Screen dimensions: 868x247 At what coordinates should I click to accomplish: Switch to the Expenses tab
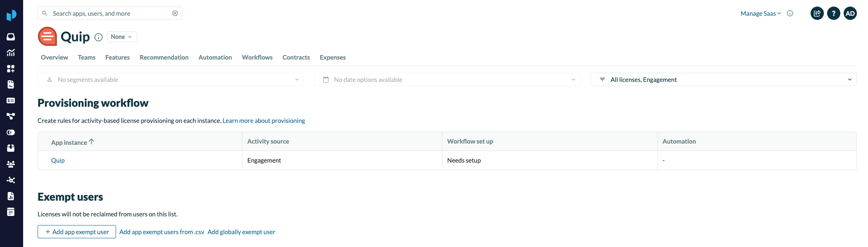click(332, 58)
